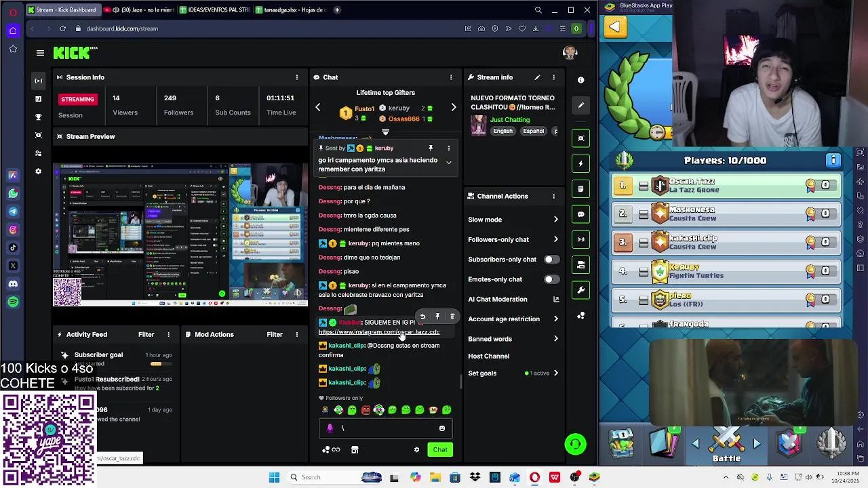Open the info icon on right rail
The width and height of the screenshot is (868, 488).
[x=580, y=80]
